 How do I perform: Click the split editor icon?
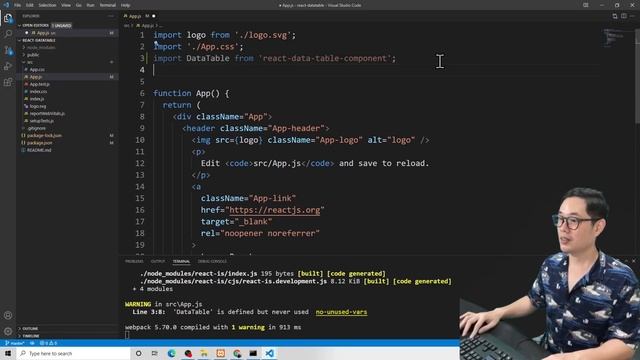[x=624, y=16]
